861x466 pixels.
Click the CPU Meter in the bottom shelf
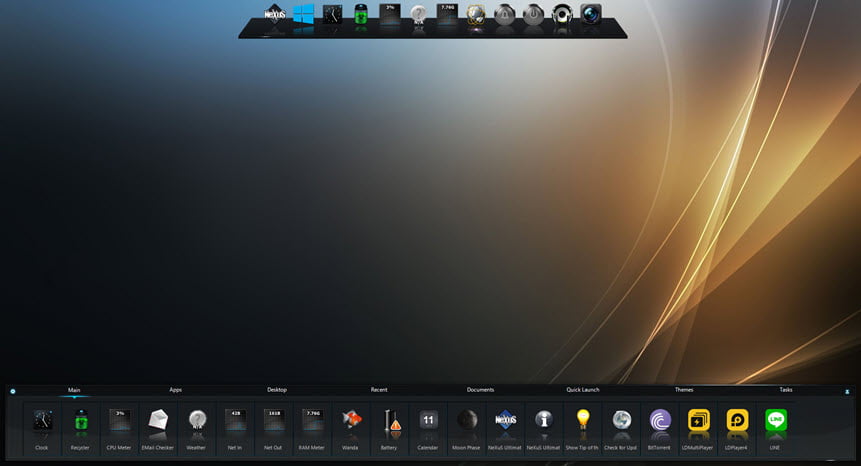coord(119,421)
